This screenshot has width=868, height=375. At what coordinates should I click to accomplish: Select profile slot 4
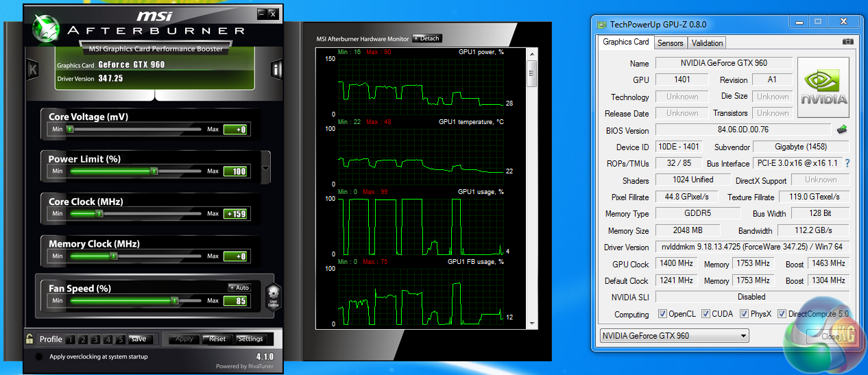(108, 339)
